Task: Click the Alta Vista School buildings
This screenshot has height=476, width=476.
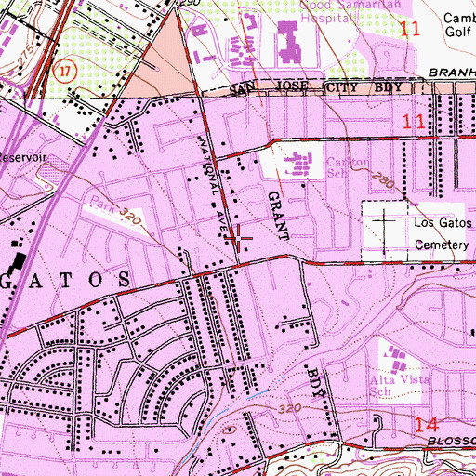Action: tap(396, 360)
